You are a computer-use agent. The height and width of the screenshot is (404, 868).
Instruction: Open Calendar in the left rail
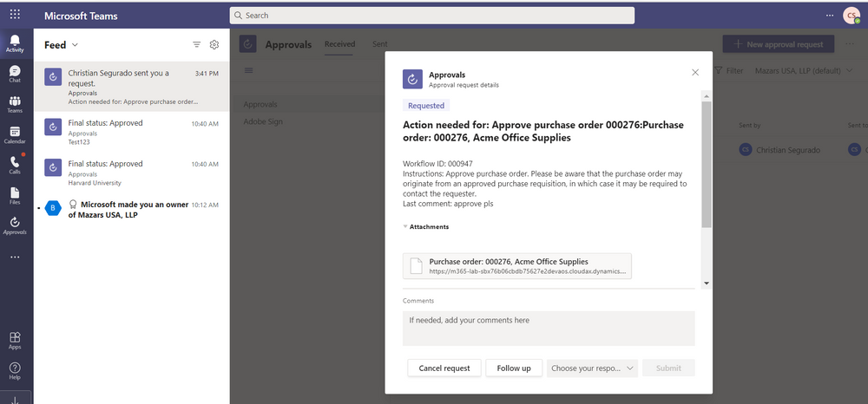(15, 135)
